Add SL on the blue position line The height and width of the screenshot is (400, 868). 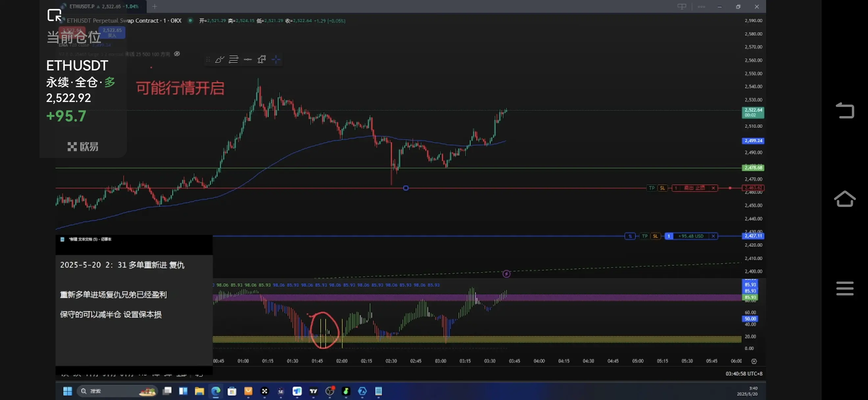coord(655,236)
